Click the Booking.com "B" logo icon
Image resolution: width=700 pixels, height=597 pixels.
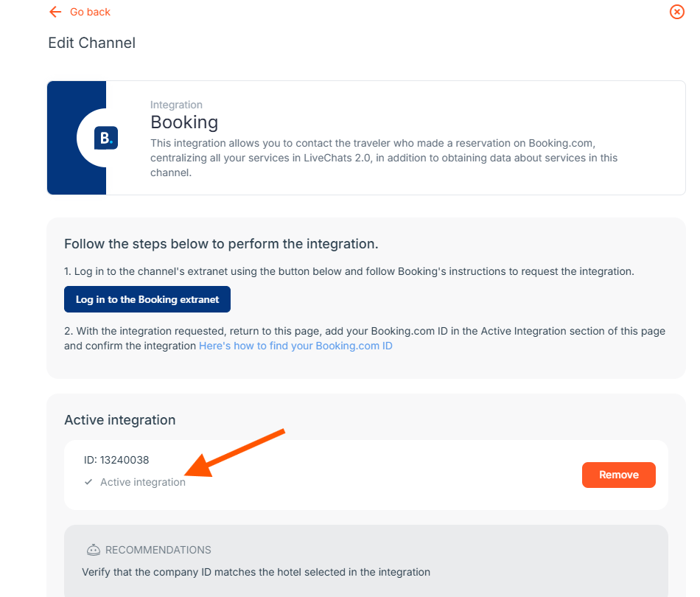point(106,138)
